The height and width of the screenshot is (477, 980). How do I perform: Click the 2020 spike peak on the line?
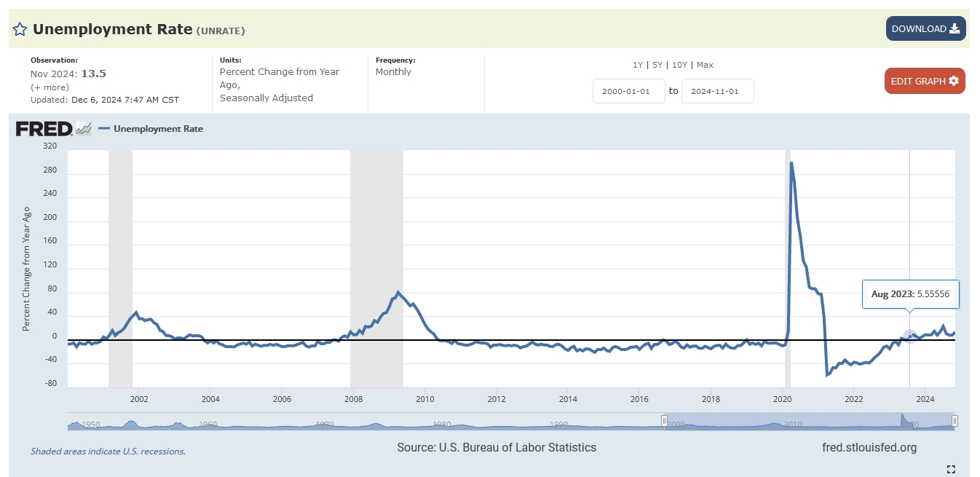(x=791, y=162)
